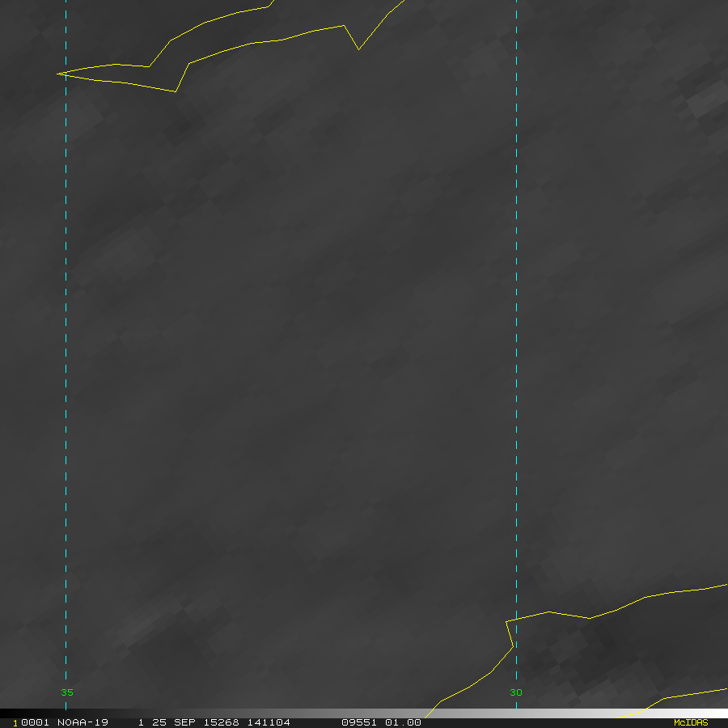Click the value 09551 in status bar
Screen dimensions: 728x728
click(359, 722)
